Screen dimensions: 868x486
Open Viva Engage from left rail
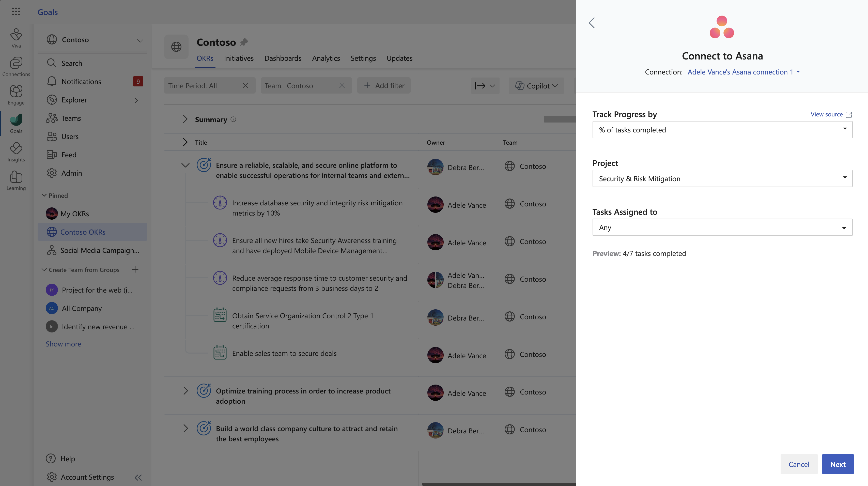point(16,95)
